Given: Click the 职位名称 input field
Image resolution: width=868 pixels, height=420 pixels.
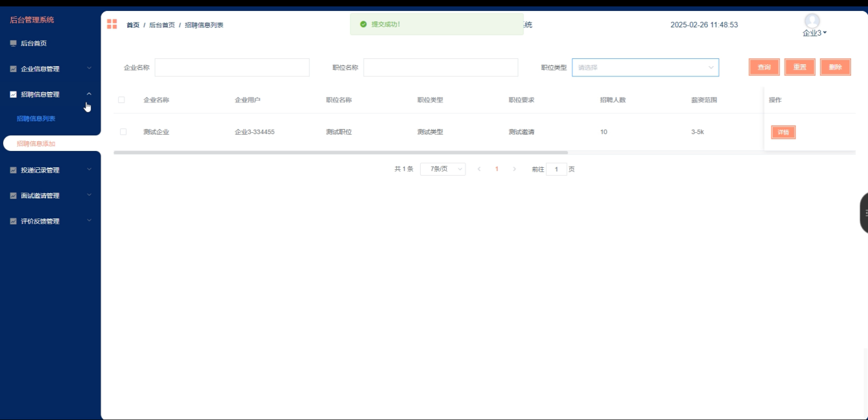Looking at the screenshot, I should [x=441, y=67].
